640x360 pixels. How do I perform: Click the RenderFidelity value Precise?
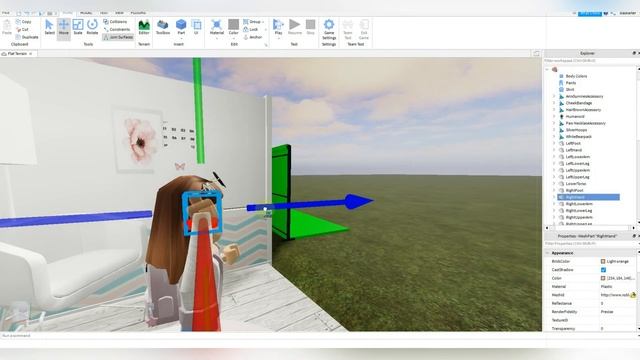click(607, 312)
